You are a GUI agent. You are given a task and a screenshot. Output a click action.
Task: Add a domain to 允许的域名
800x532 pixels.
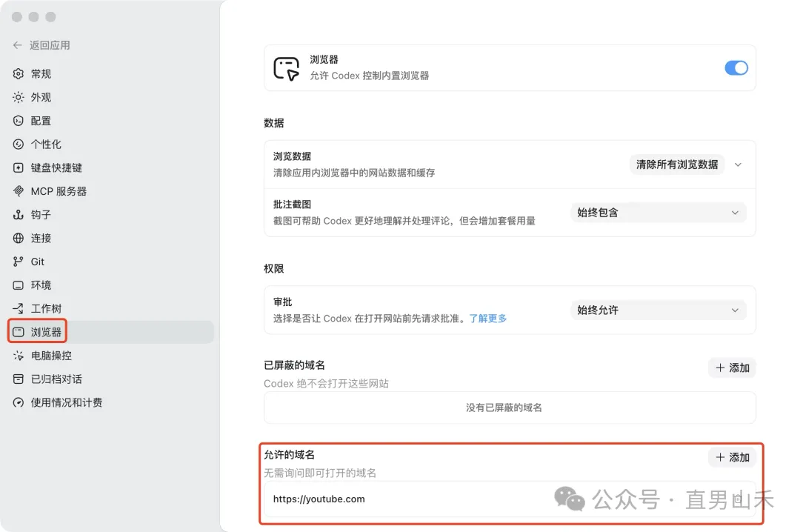(732, 457)
